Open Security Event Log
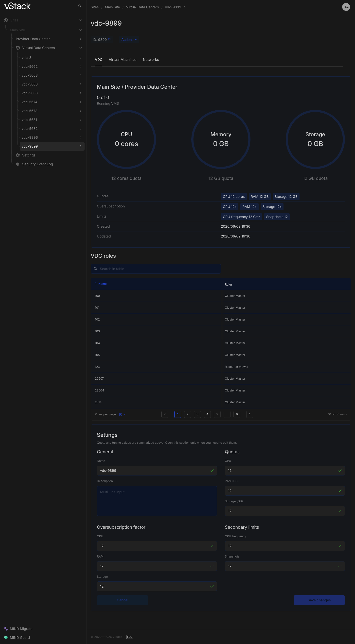 click(x=37, y=164)
